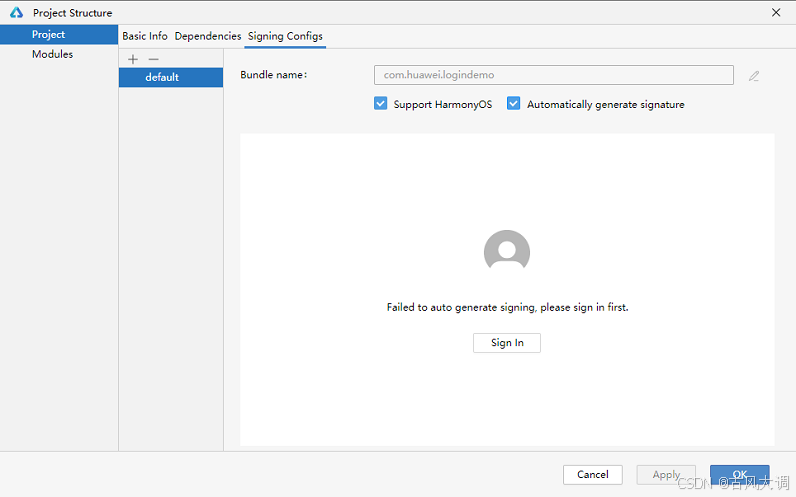Click the Failed to auto generate signing message

[x=507, y=307]
